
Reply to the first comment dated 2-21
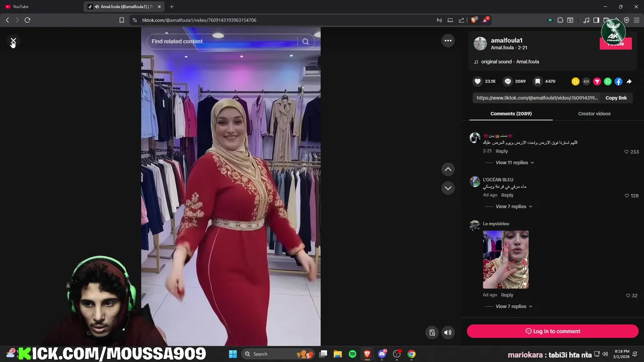tap(502, 151)
